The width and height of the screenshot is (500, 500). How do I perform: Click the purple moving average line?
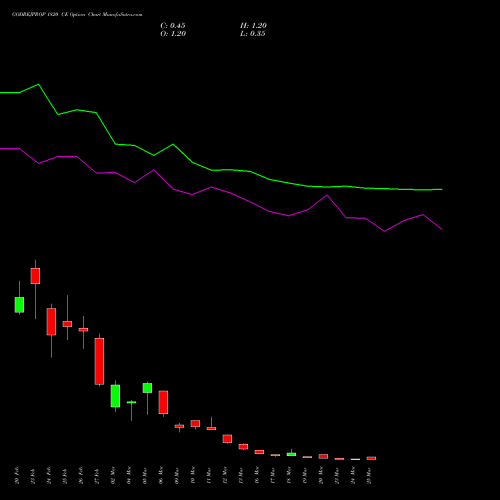212,187
